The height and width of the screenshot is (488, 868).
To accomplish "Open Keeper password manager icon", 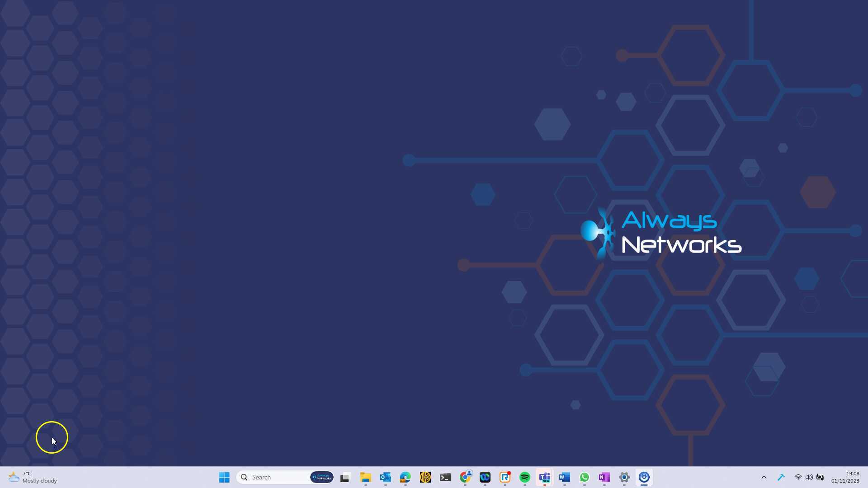I will pos(425,477).
